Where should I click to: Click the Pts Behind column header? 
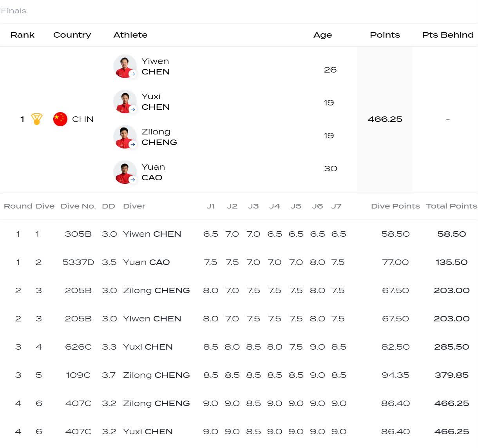[448, 35]
